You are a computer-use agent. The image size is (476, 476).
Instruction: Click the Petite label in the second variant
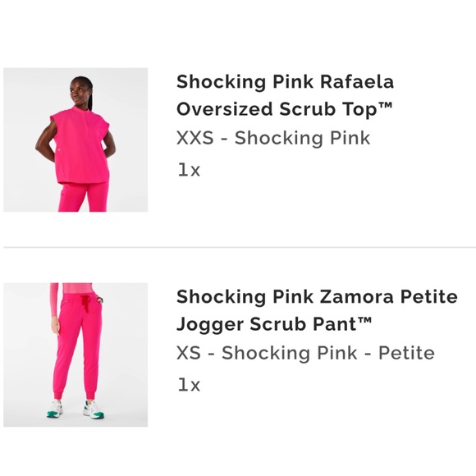(406, 353)
